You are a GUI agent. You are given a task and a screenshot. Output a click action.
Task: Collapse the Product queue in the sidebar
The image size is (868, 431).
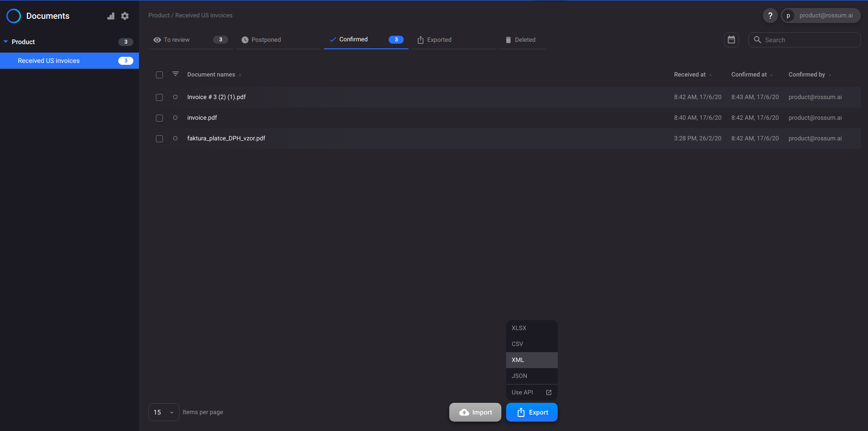[x=7, y=41]
